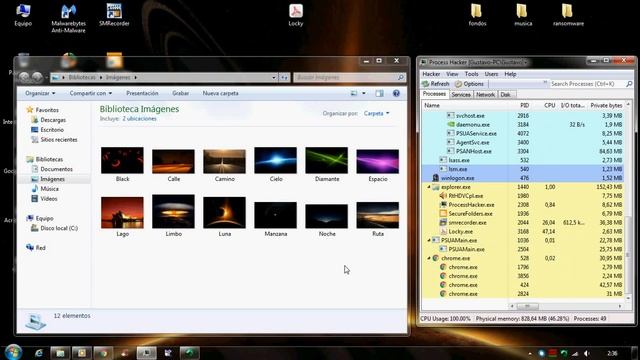The image size is (640, 360).
Task: Show hidden system tray icons arrow
Action: pyautogui.click(x=530, y=353)
